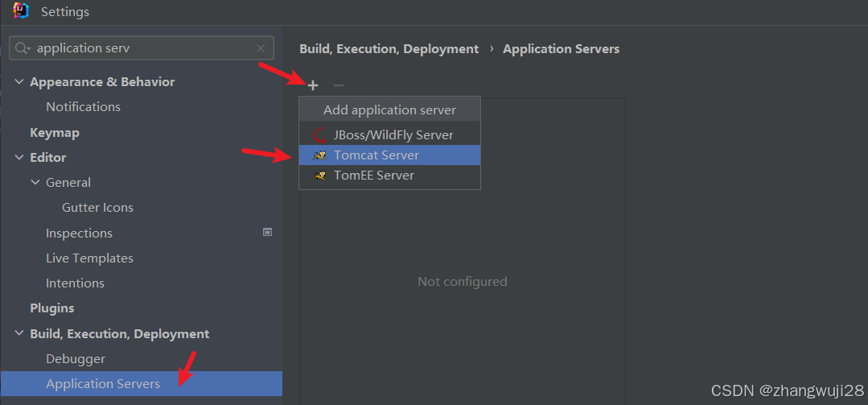Choose JBoss/WildFly Server menu entry
868x405 pixels.
tap(393, 135)
